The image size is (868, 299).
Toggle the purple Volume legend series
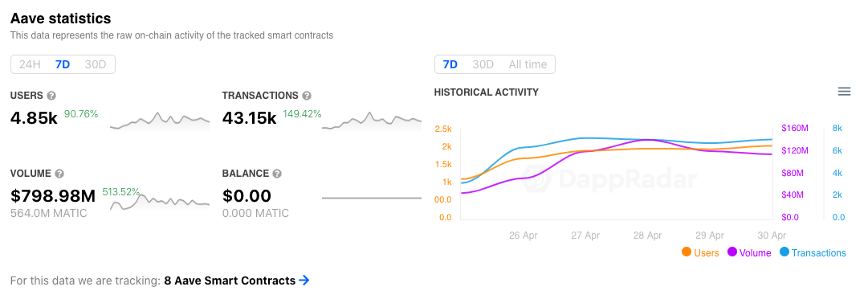point(749,252)
